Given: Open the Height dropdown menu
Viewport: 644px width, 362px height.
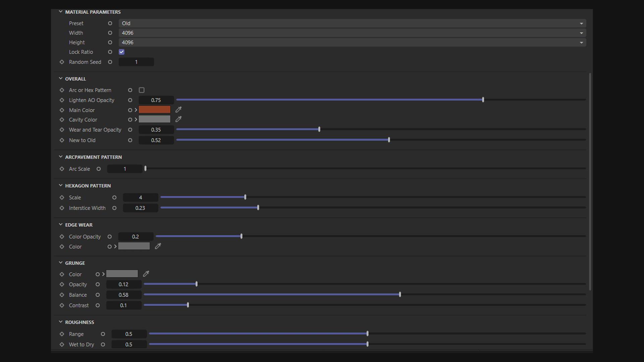Looking at the screenshot, I should tap(352, 43).
